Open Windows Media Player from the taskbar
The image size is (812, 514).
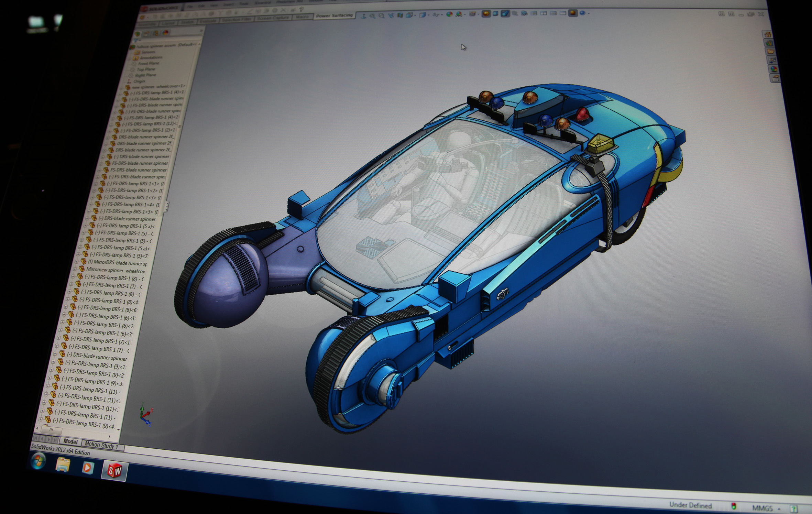[88, 468]
